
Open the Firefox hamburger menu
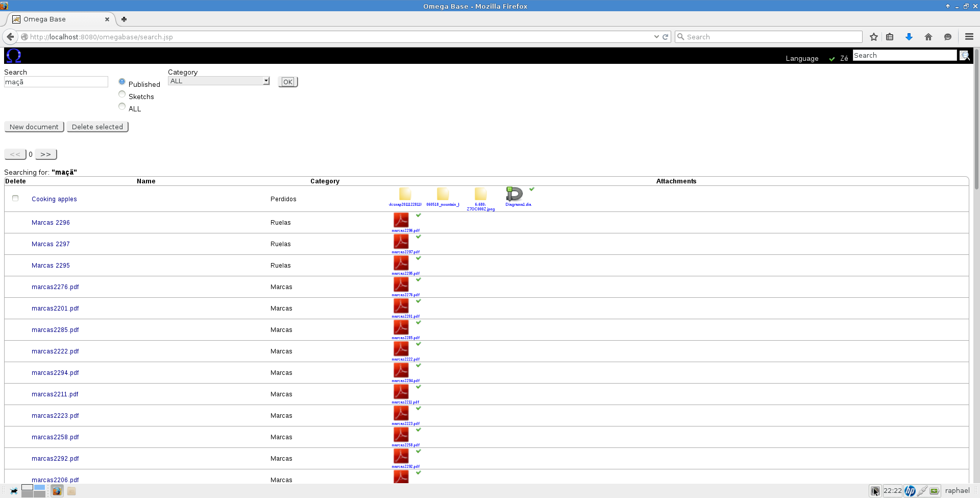pyautogui.click(x=969, y=37)
